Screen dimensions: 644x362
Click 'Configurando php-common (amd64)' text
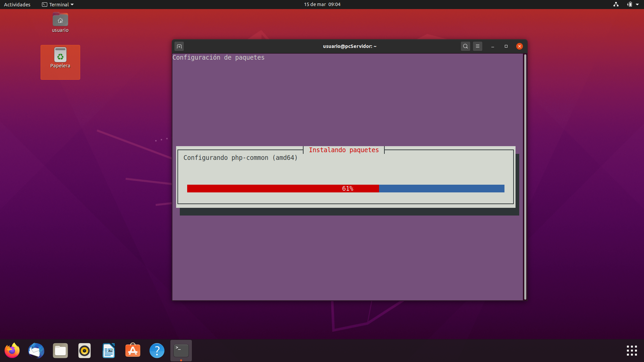(240, 158)
